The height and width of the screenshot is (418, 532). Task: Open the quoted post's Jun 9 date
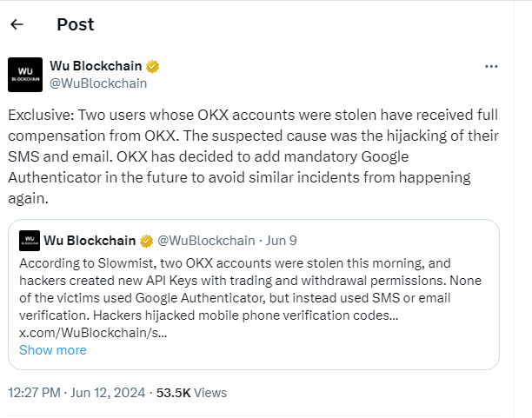(282, 240)
